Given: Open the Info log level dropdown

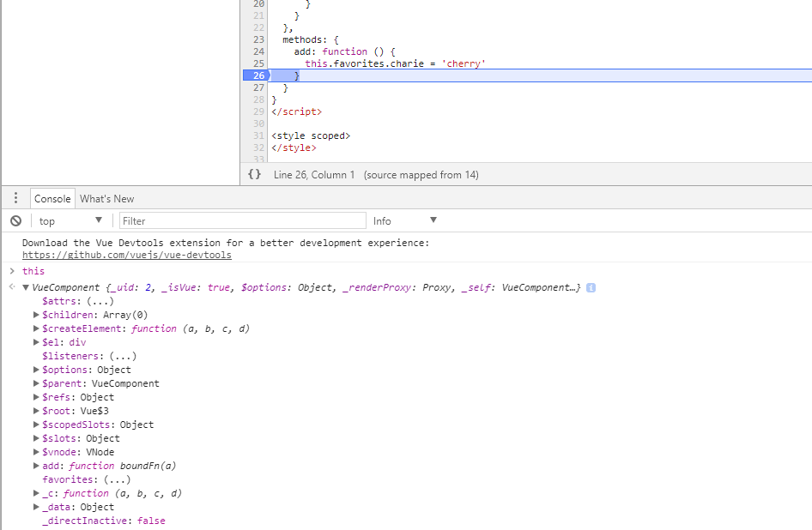Looking at the screenshot, I should tap(405, 221).
